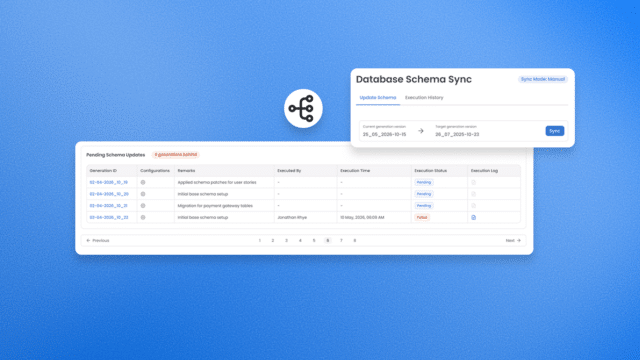Click the Sync Mode: Manual badge
This screenshot has height=360, width=640.
point(543,79)
